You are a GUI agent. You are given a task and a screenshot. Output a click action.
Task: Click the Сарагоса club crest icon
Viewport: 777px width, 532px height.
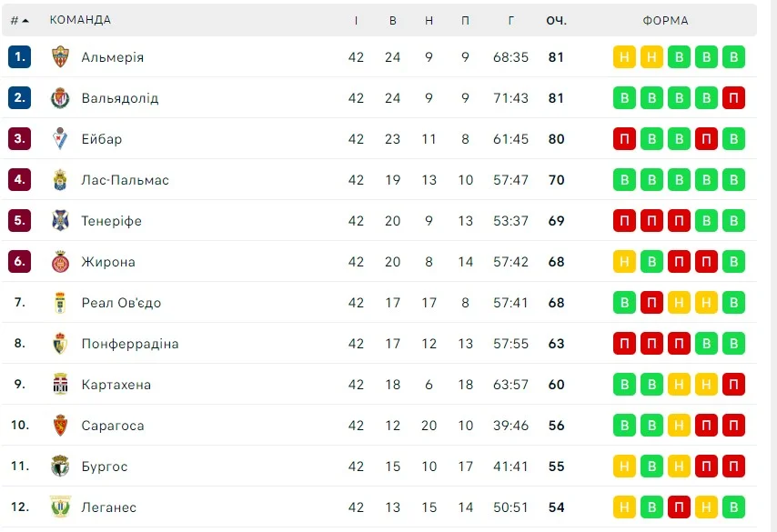tap(60, 426)
